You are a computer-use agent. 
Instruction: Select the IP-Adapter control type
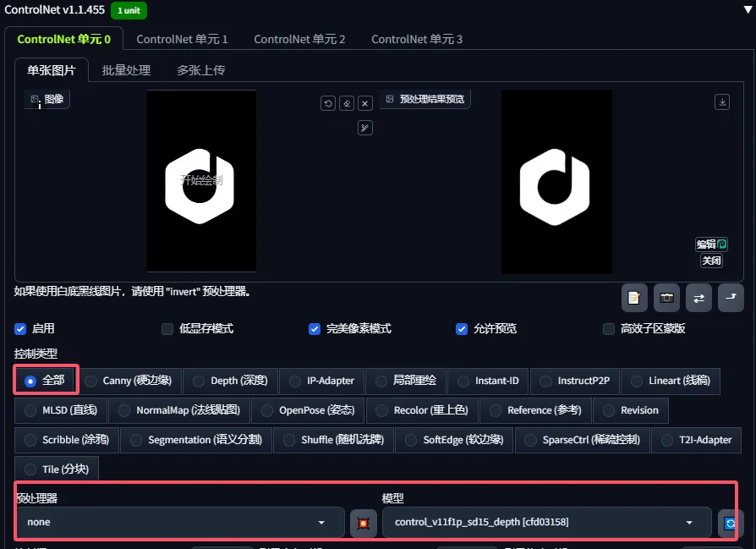click(321, 382)
